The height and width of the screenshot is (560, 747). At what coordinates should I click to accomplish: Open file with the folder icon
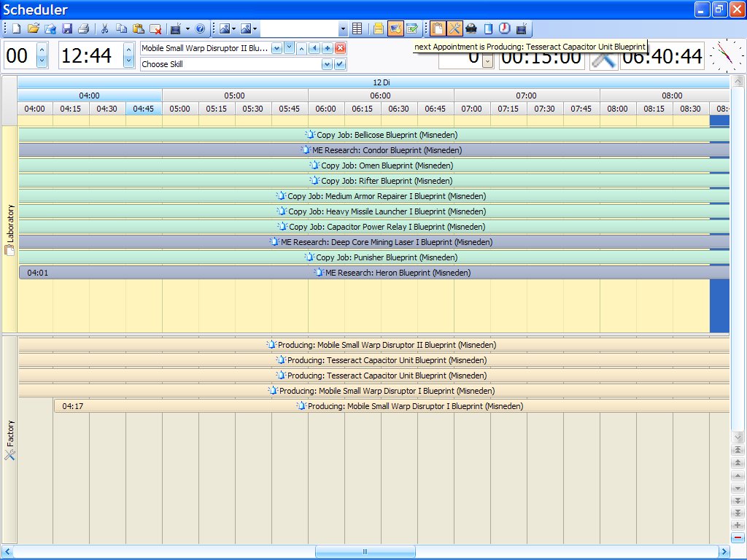[34, 29]
